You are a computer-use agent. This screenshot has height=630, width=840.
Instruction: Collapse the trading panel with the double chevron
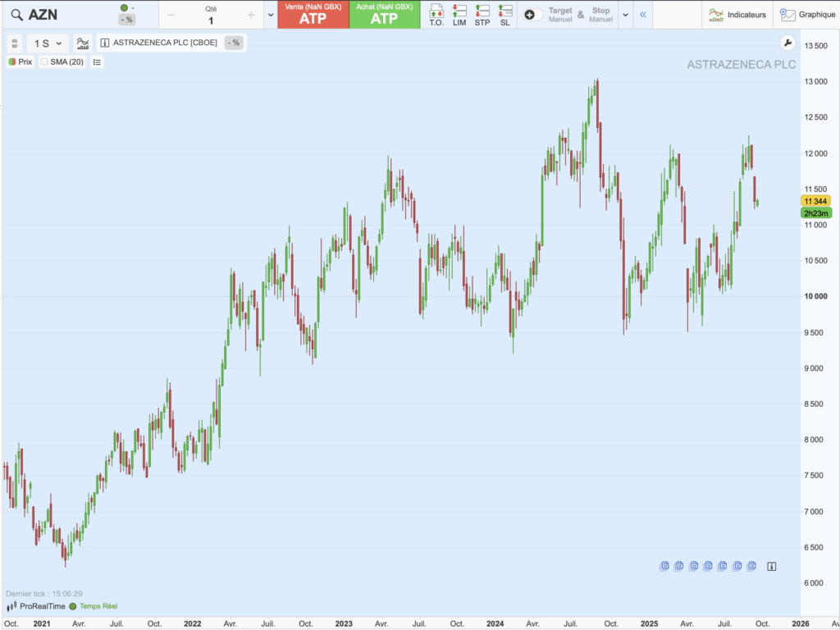(644, 14)
